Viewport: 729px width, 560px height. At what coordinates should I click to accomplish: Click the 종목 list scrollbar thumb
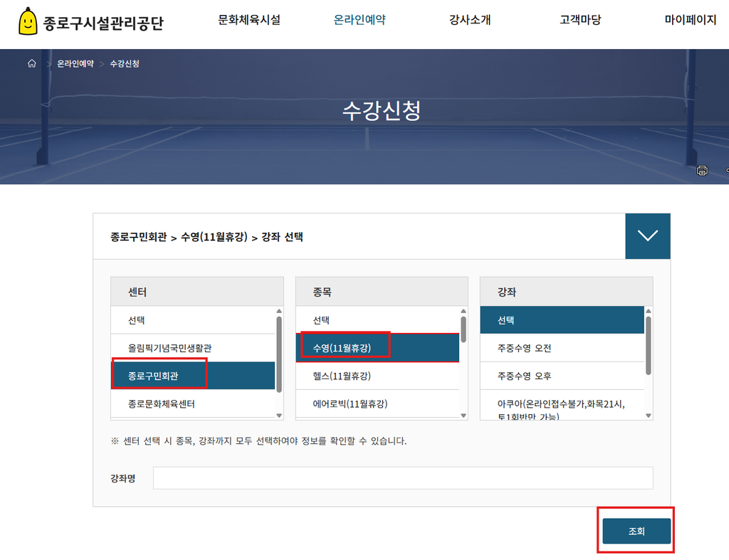(x=463, y=329)
